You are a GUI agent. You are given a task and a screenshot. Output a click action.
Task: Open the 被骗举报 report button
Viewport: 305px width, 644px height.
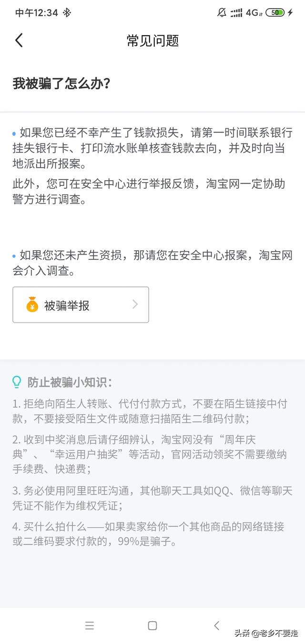pyautogui.click(x=81, y=305)
